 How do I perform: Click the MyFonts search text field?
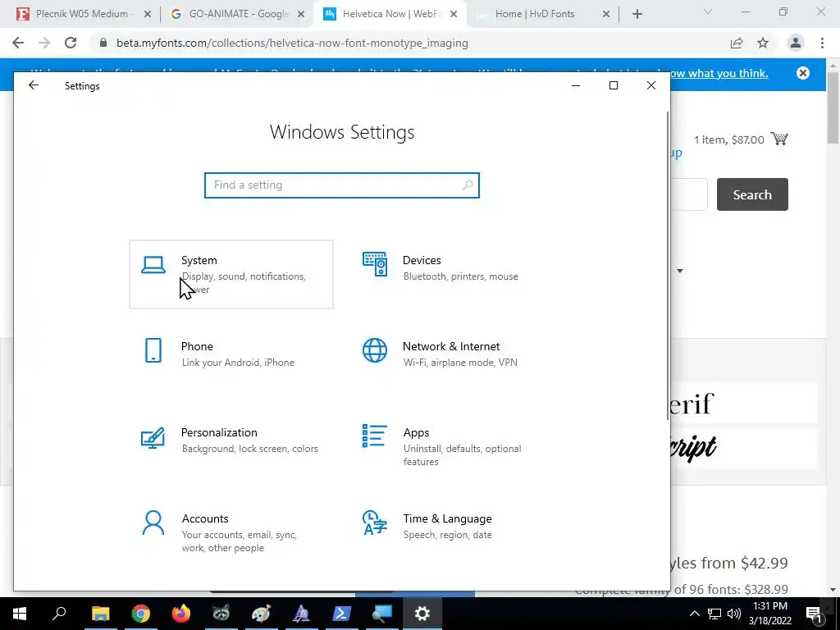coord(689,194)
